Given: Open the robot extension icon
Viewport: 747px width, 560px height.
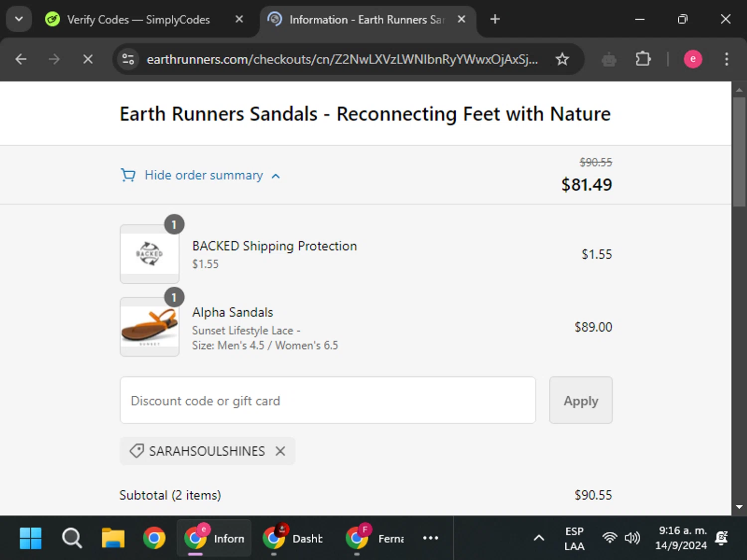Looking at the screenshot, I should pyautogui.click(x=609, y=59).
